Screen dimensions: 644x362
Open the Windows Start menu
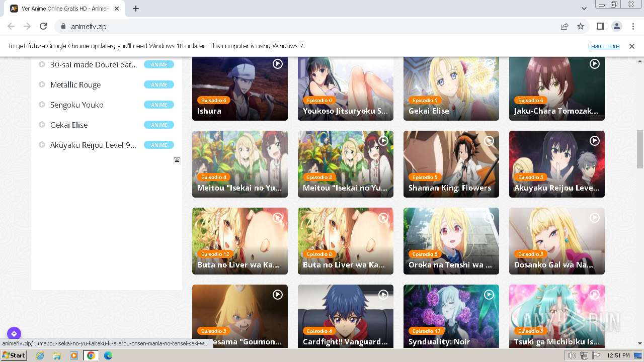coord(14,355)
